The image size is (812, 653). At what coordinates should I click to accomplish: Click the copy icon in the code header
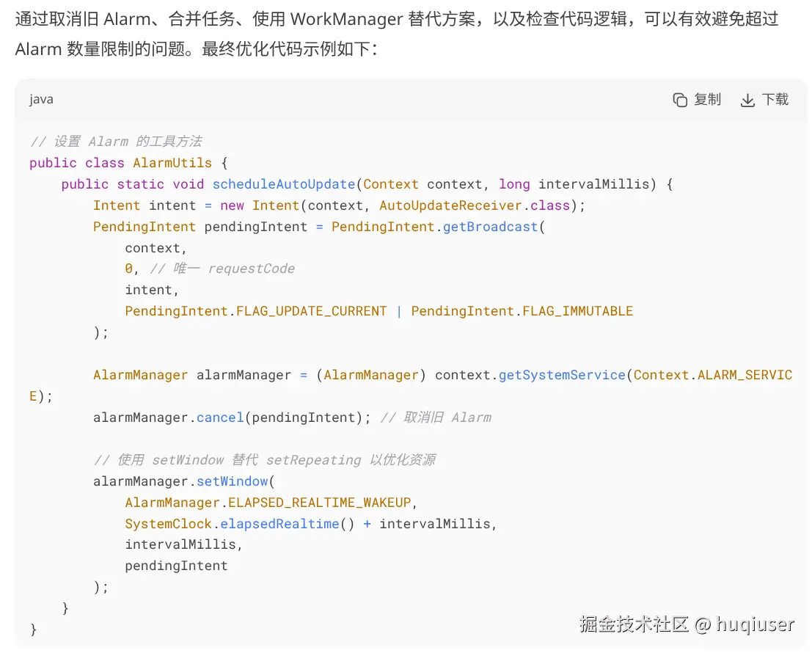(679, 100)
